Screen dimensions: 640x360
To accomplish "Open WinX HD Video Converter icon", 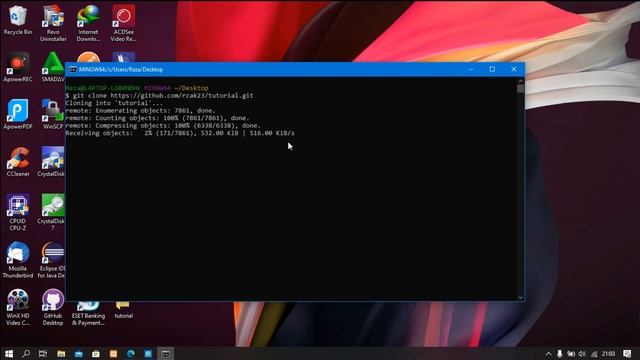I will [x=18, y=307].
